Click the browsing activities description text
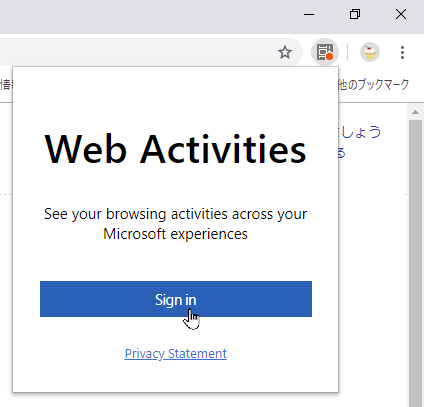This screenshot has width=424, height=407. (x=175, y=224)
